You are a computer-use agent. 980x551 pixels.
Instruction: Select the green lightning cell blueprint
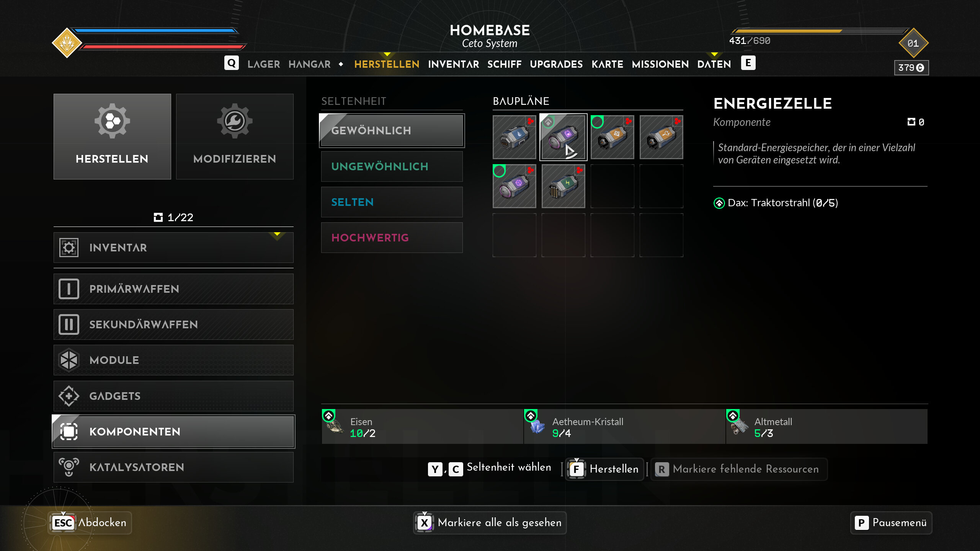pos(563,186)
